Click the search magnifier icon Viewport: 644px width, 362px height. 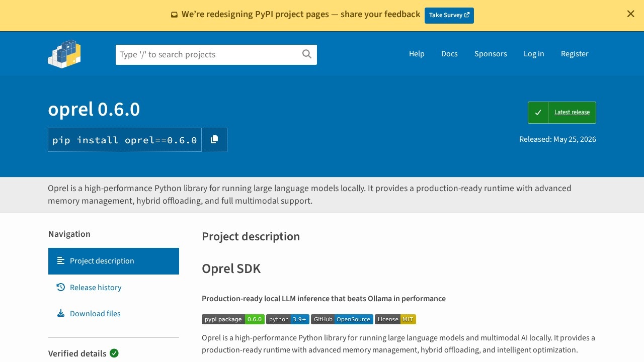tap(307, 54)
